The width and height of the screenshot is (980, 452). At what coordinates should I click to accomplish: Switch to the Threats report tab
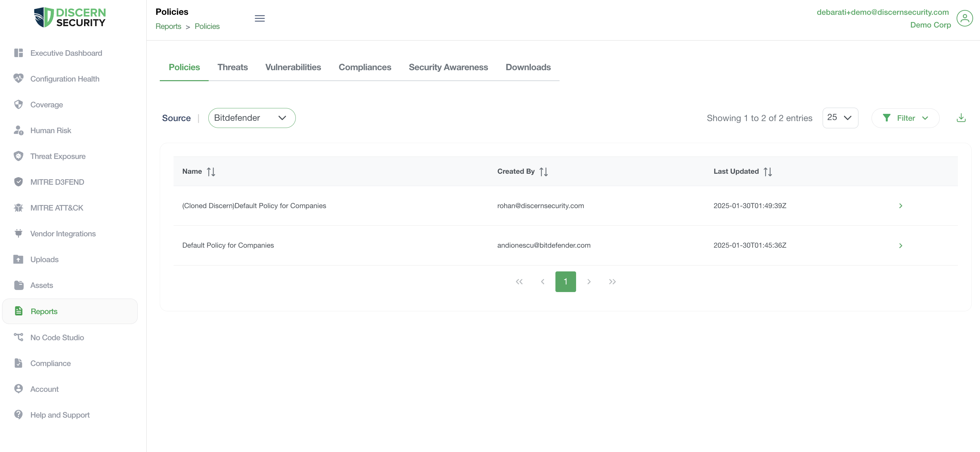click(232, 67)
